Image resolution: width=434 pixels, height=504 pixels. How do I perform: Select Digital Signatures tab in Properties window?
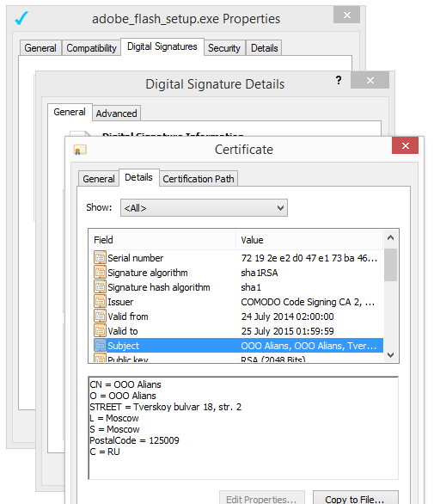[x=162, y=46]
